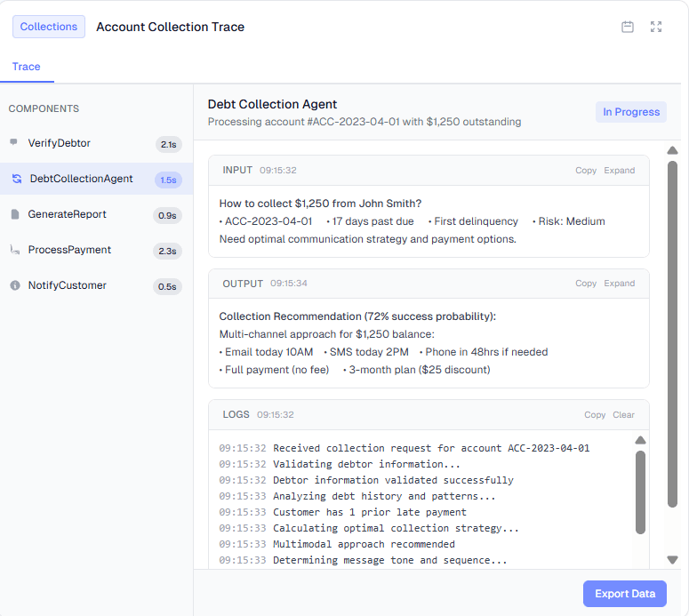Click log line 'Validating debtor information...'
The image size is (689, 616).
tap(340, 464)
